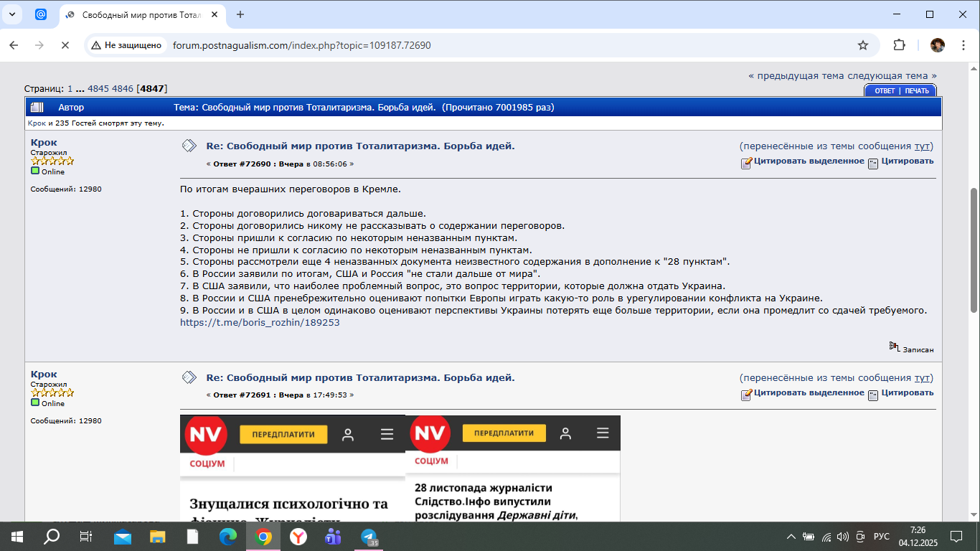This screenshot has height=551, width=980.
Task: Click the hamburger menu in the left NV screenshot
Action: click(x=387, y=435)
